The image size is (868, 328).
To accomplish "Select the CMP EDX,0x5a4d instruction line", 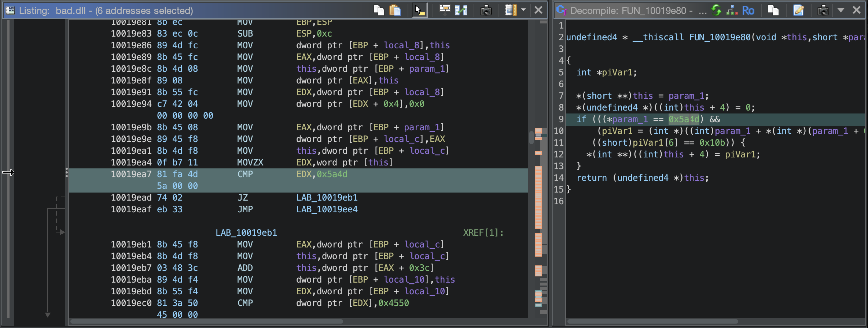I will [298, 180].
